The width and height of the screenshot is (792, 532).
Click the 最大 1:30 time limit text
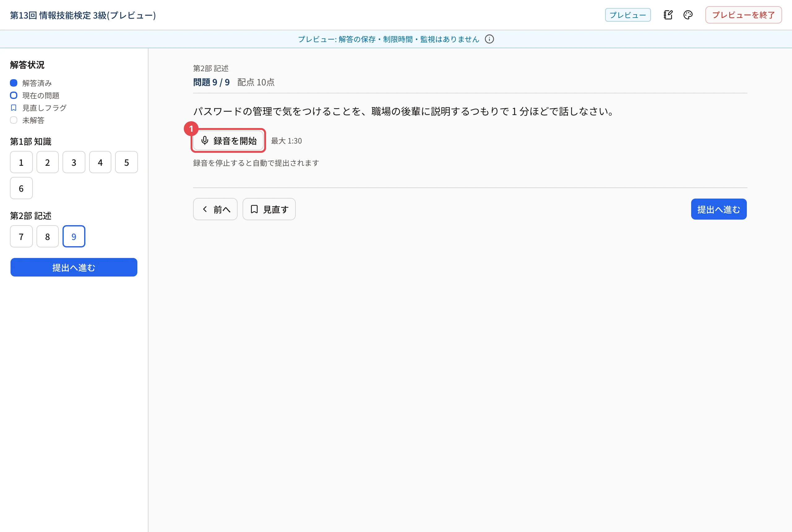pos(286,141)
